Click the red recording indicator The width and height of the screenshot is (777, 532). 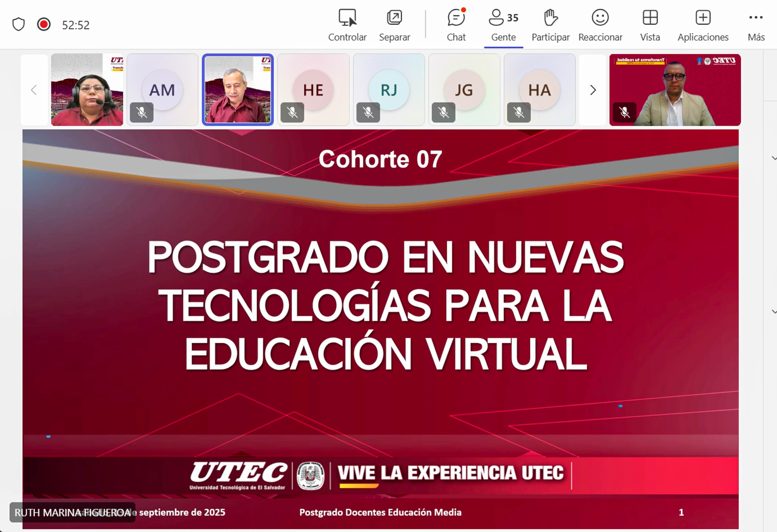44,24
